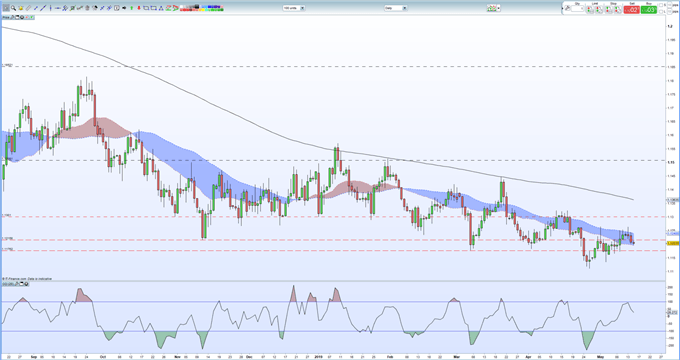The height and width of the screenshot is (360, 680).
Task: Click the green up arrow marker tool
Action: click(x=131, y=8)
